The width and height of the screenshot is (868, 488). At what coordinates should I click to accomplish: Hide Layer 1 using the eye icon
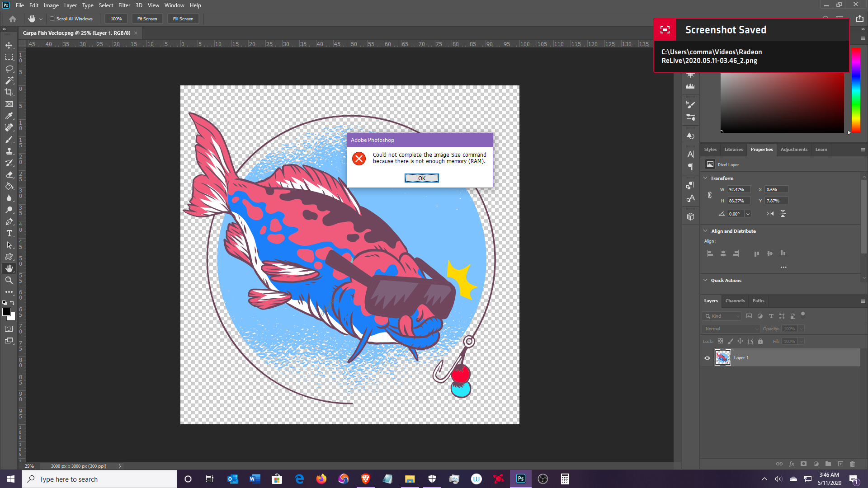pos(707,358)
